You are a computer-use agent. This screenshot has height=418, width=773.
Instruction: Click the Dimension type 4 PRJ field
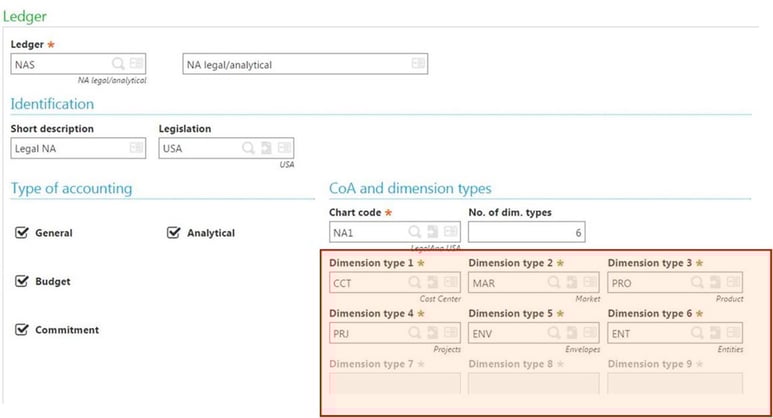(395, 333)
